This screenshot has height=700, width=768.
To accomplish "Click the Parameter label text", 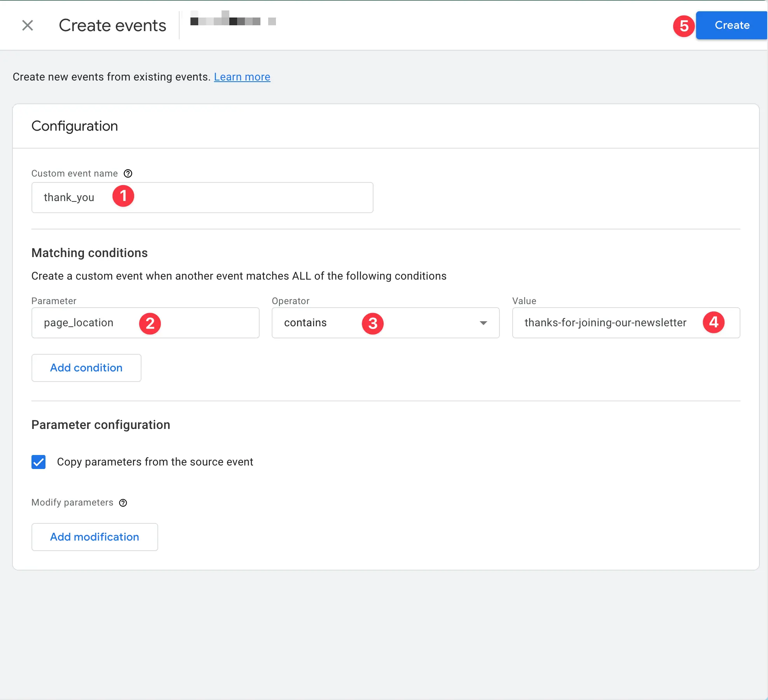I will point(54,301).
